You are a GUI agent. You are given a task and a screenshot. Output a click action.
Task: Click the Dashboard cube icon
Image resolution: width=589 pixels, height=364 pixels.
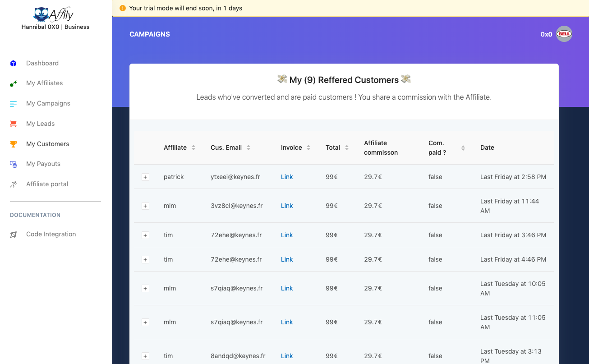point(14,64)
